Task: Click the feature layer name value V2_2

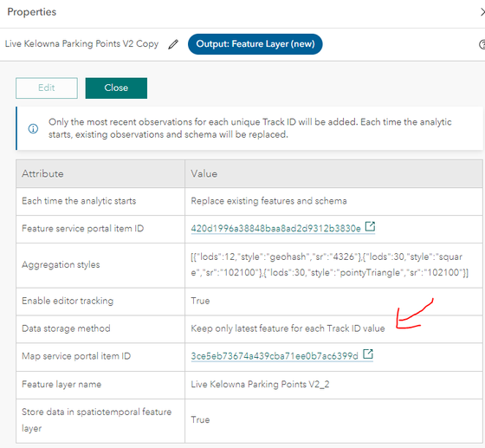Action: tap(260, 384)
